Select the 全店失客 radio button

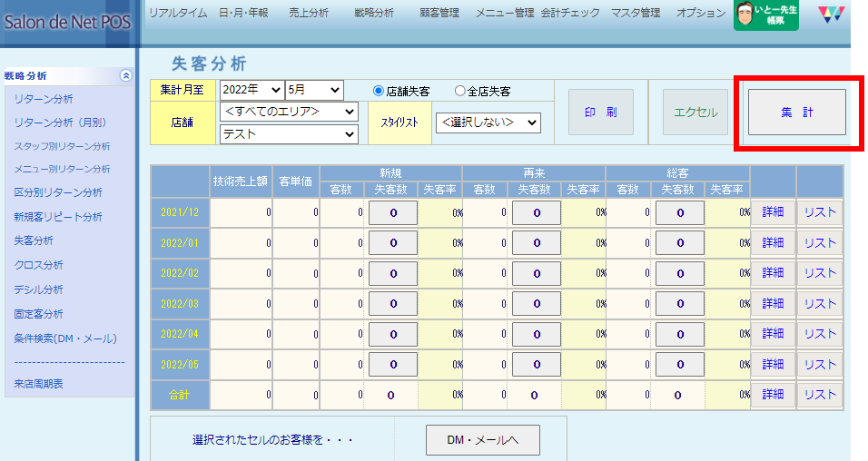tap(459, 91)
